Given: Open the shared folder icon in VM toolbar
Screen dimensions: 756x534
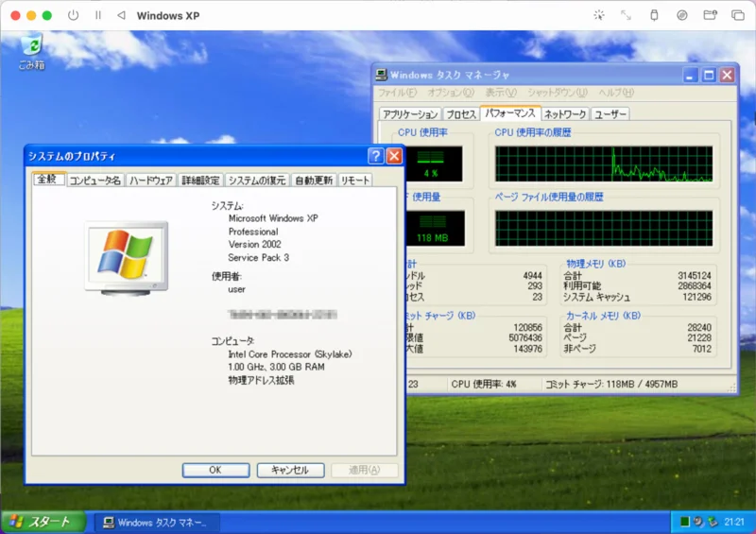Looking at the screenshot, I should pyautogui.click(x=710, y=15).
